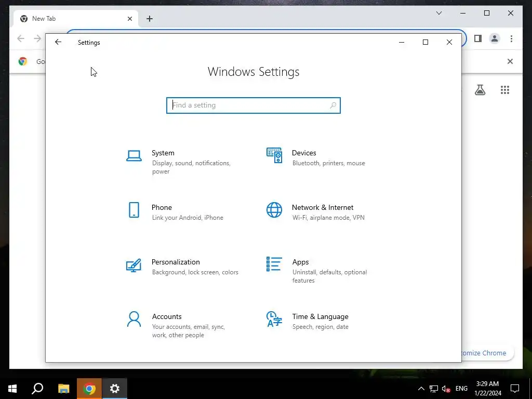Click Chrome's back navigation arrow
The image size is (532, 399).
tap(21, 38)
